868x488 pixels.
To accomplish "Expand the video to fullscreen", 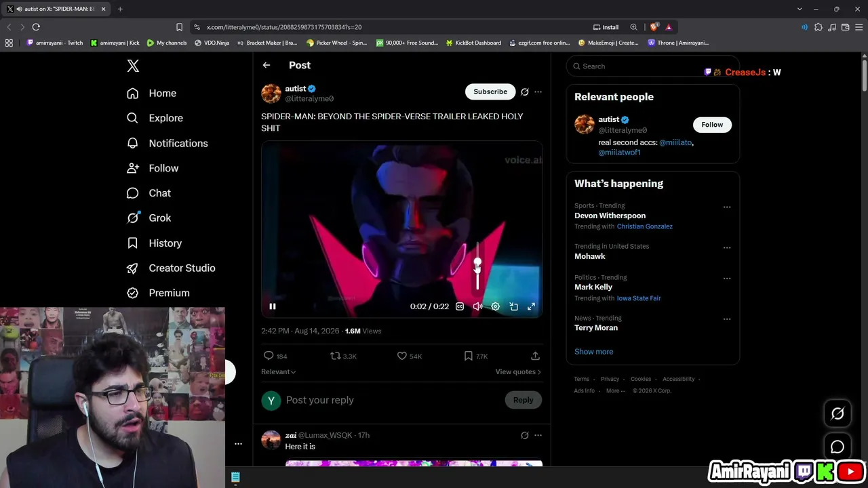I will click(x=531, y=306).
